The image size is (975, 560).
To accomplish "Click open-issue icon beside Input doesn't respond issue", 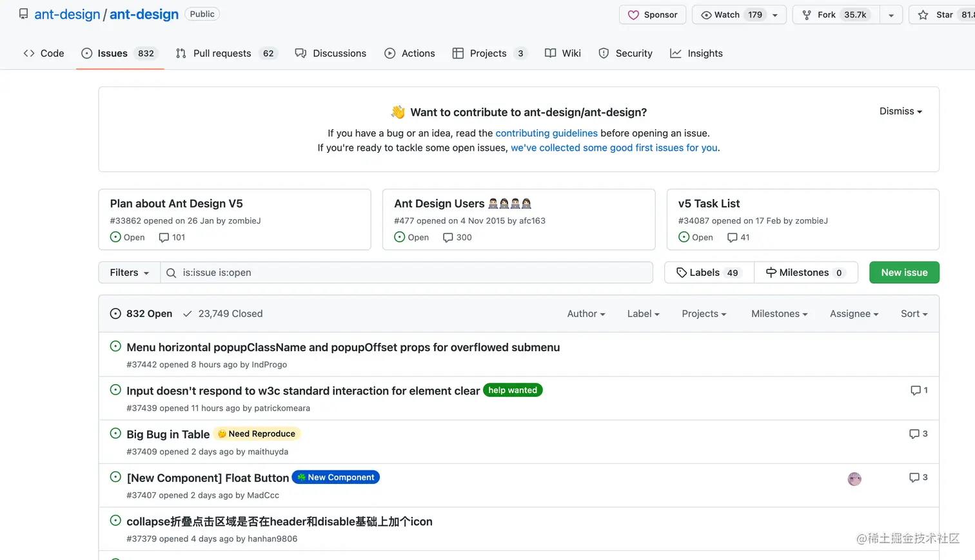I will click(115, 390).
